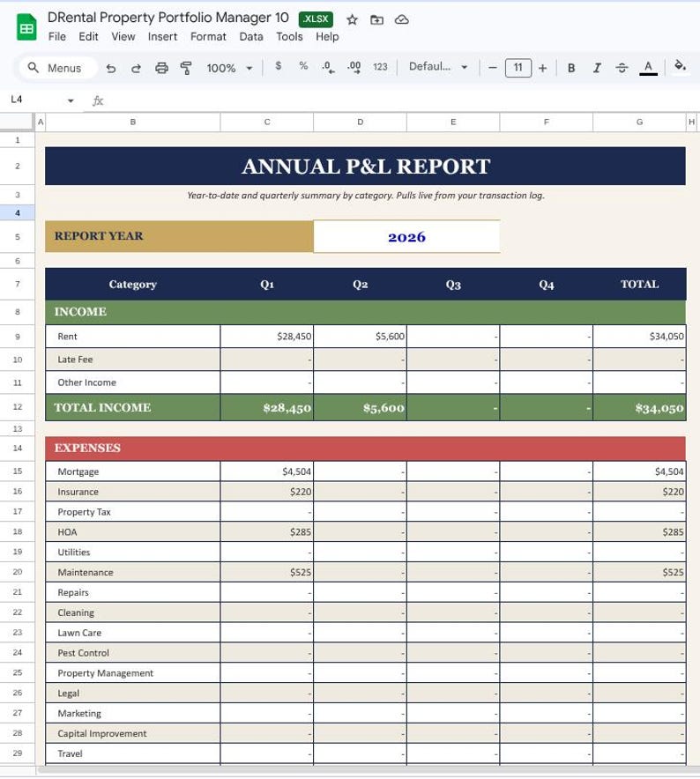Screen dimensions: 700x779
Task: Select column C header
Action: click(267, 122)
